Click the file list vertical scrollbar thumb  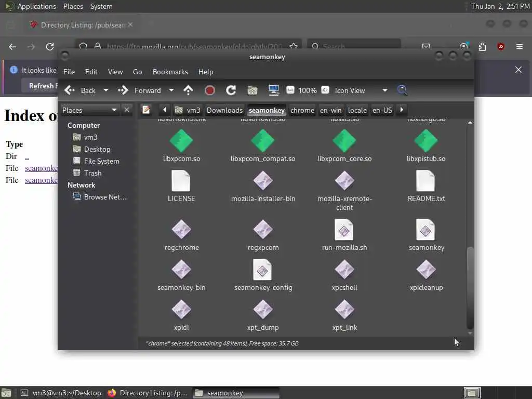[x=470, y=287]
